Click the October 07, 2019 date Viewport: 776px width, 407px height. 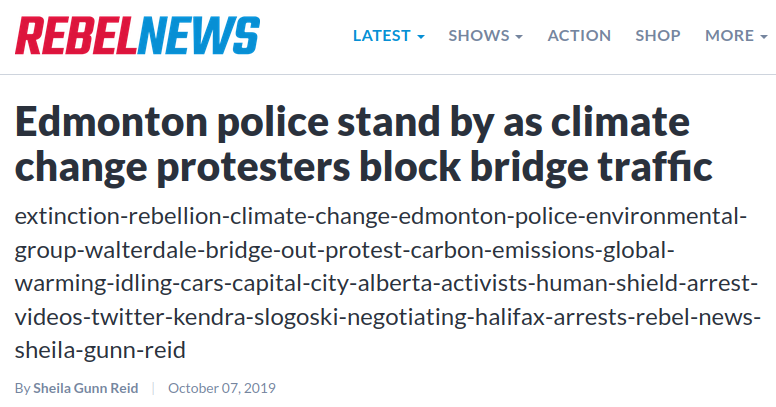click(x=222, y=388)
